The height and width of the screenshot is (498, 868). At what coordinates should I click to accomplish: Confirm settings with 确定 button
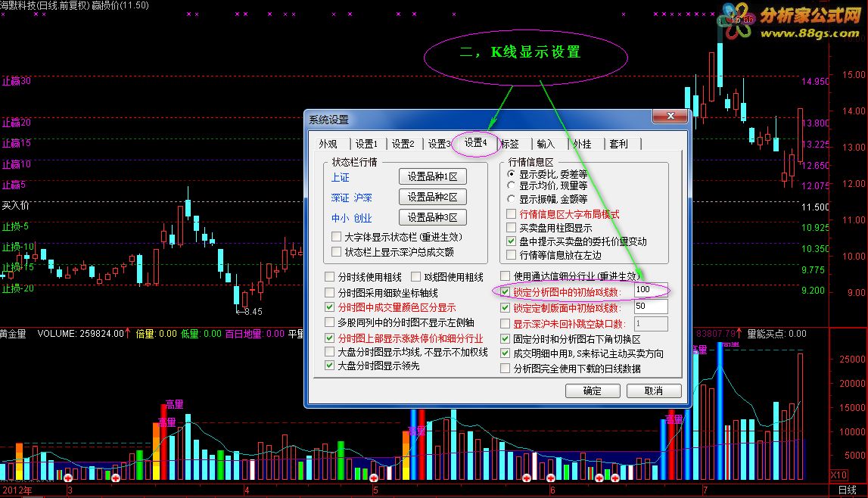(x=593, y=391)
